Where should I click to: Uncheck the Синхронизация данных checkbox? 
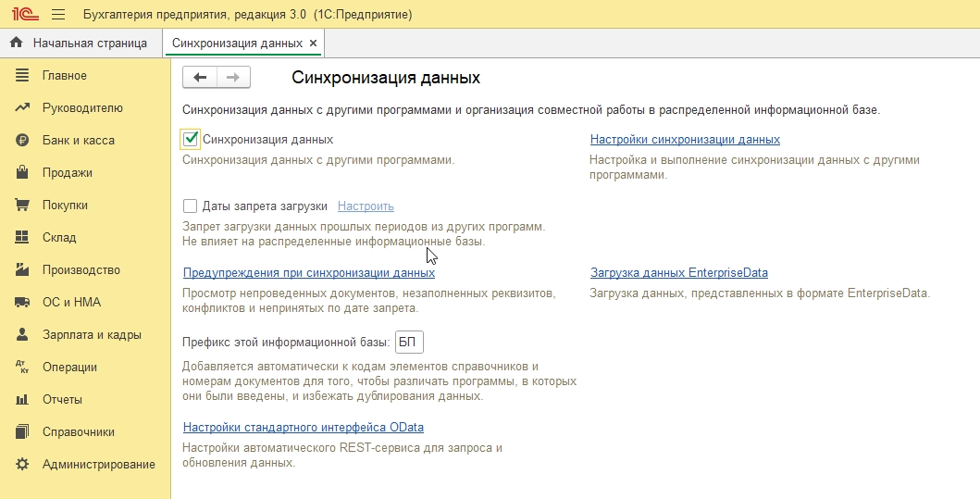[191, 139]
